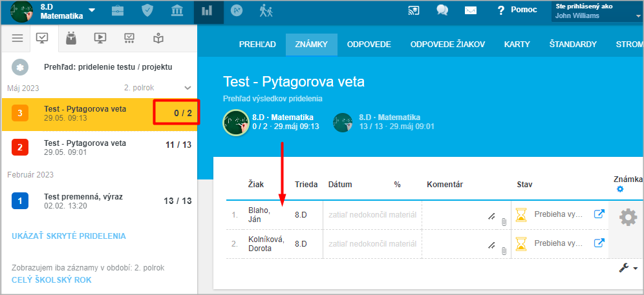The image size is (644, 295).
Task: Toggle the hamburger menu in sidebar
Action: coord(17,38)
